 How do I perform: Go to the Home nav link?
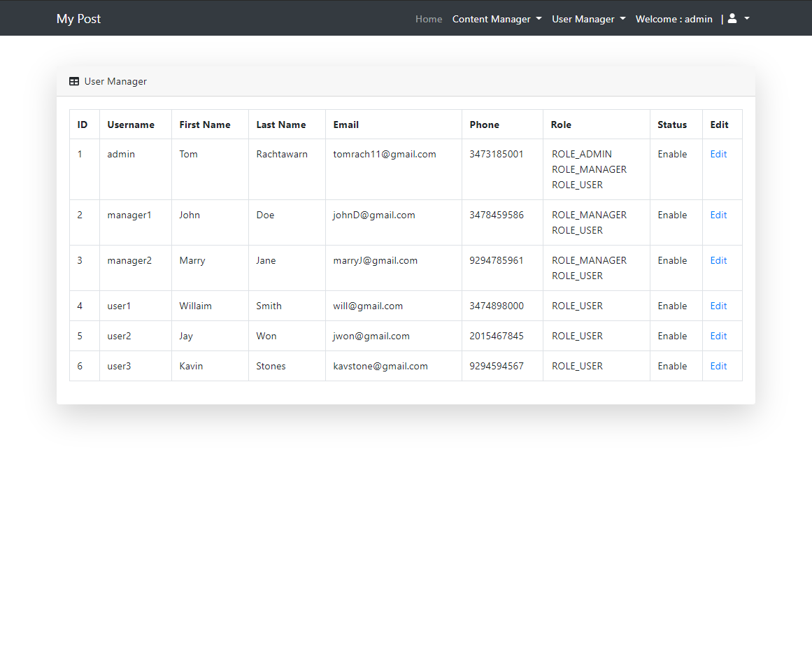coord(428,19)
